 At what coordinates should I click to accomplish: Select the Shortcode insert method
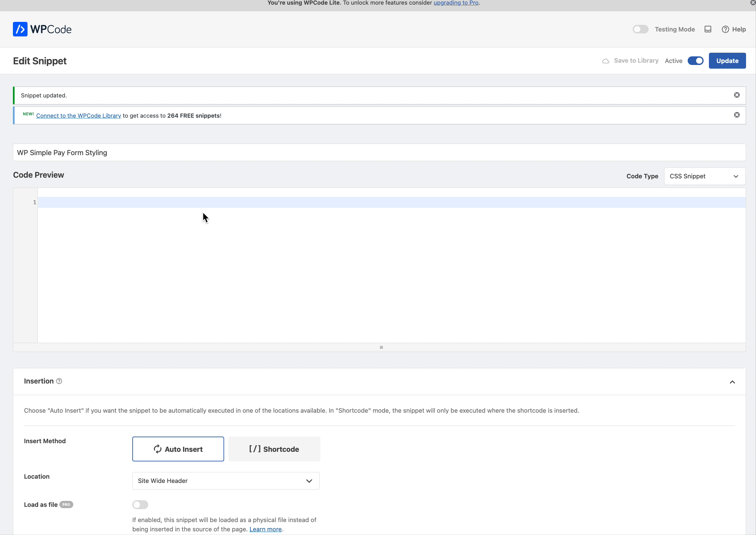click(274, 449)
